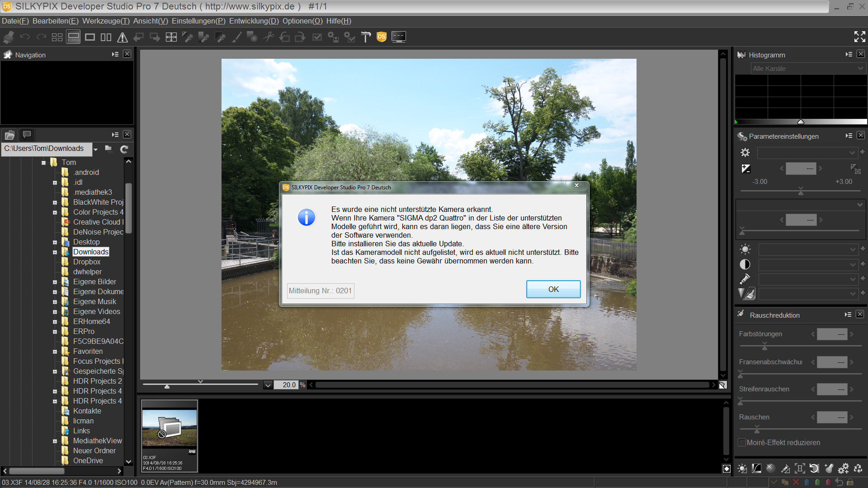This screenshot has height=488, width=868.
Task: Select the Dropbox folder in tree
Action: pos(87,262)
